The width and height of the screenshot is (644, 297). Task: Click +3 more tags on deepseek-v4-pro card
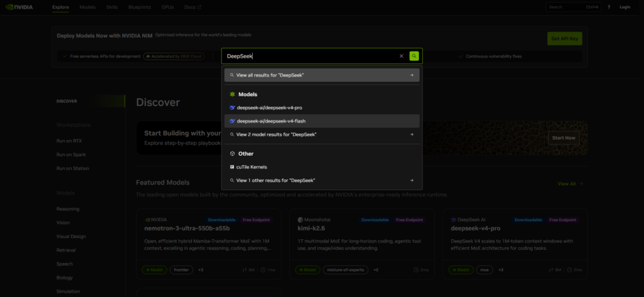(x=501, y=270)
